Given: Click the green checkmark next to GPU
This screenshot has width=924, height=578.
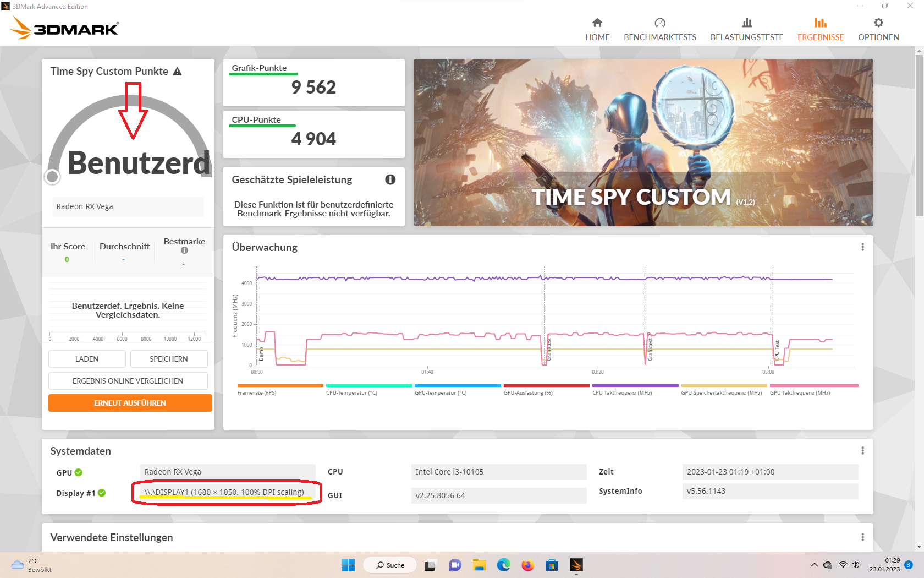Looking at the screenshot, I should tap(79, 472).
